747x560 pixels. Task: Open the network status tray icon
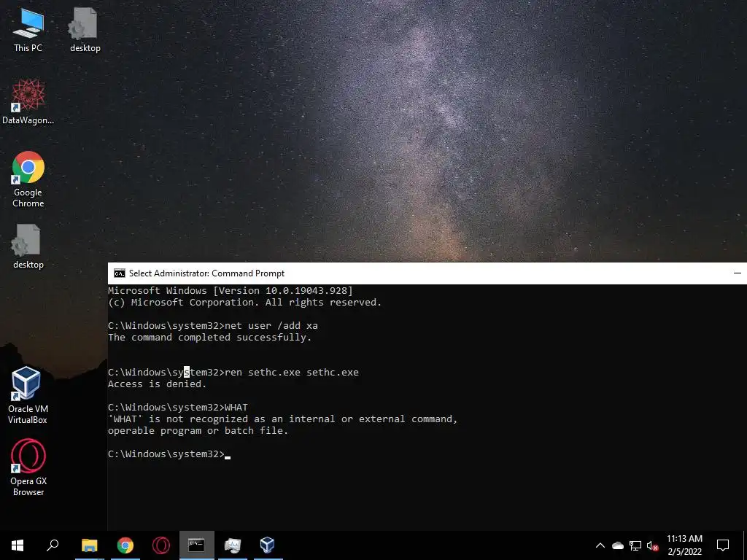coord(635,545)
